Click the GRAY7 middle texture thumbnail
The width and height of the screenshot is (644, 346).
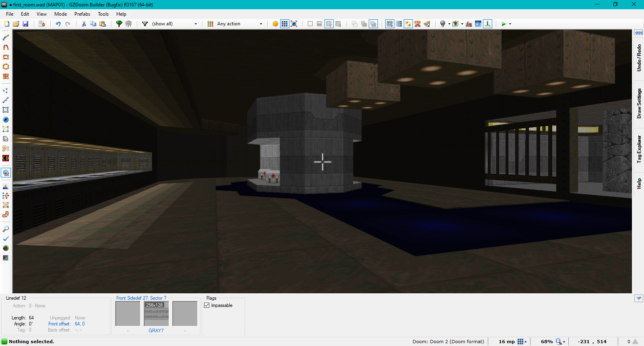tap(156, 314)
